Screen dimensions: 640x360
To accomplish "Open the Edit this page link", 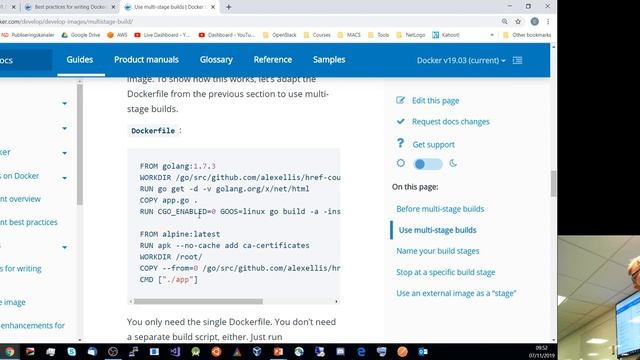I will [x=435, y=101].
